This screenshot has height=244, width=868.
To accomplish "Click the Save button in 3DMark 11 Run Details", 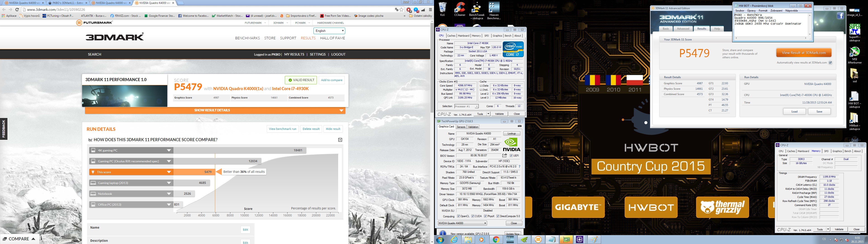I will (x=819, y=112).
